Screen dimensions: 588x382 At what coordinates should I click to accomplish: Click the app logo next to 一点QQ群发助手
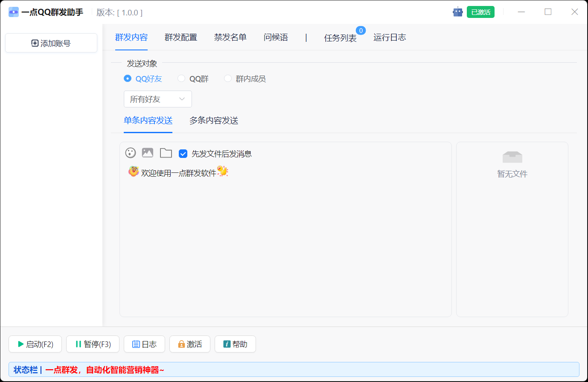(x=12, y=12)
